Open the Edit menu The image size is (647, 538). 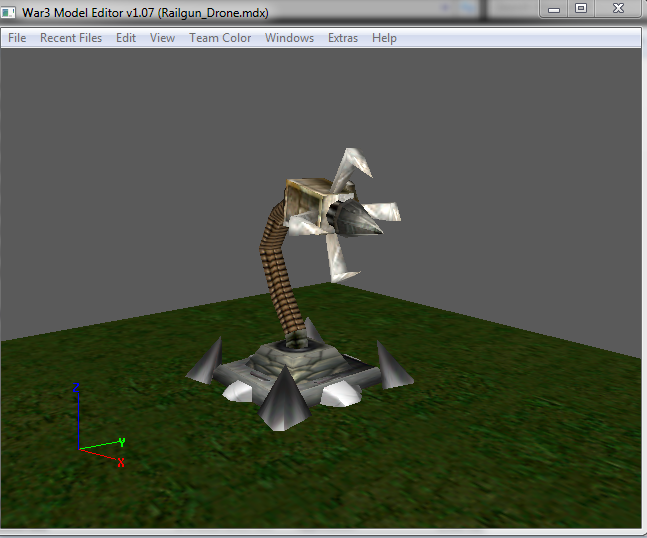tap(126, 38)
